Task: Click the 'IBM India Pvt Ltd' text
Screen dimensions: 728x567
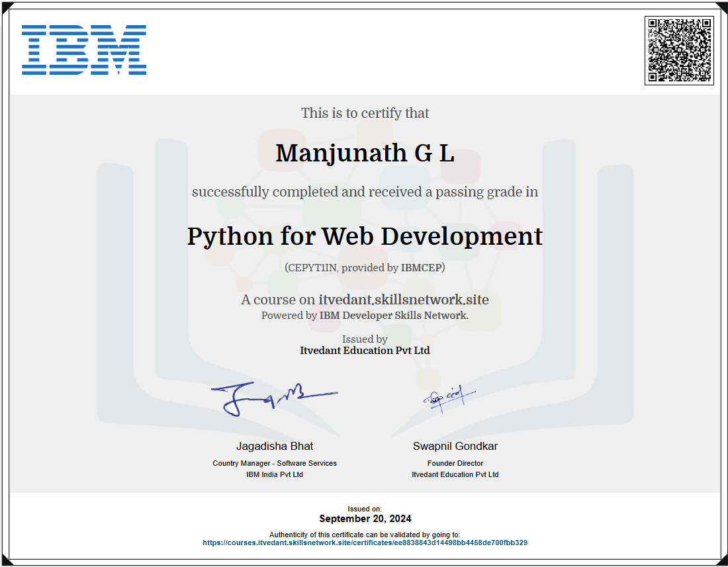Action: coord(275,474)
